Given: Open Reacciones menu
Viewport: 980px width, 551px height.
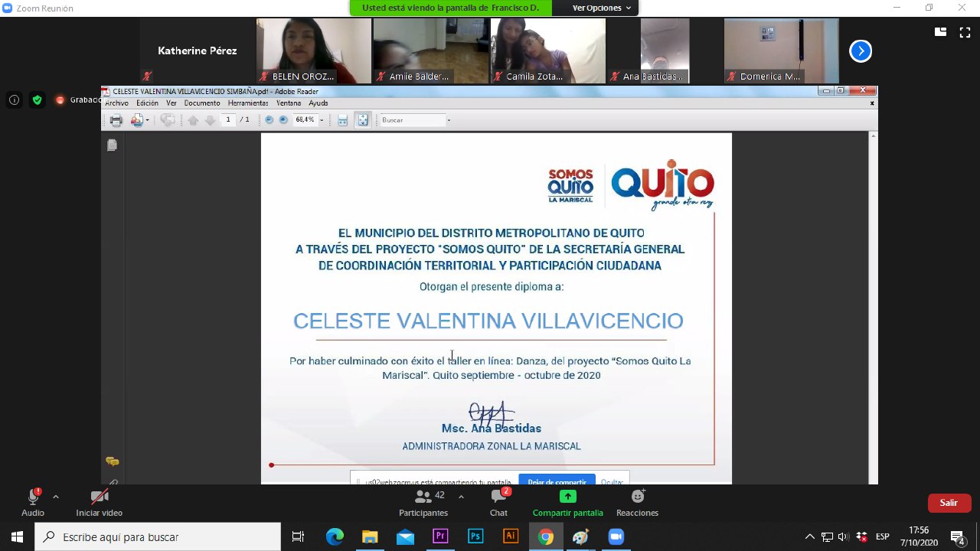Looking at the screenshot, I should pyautogui.click(x=637, y=504).
